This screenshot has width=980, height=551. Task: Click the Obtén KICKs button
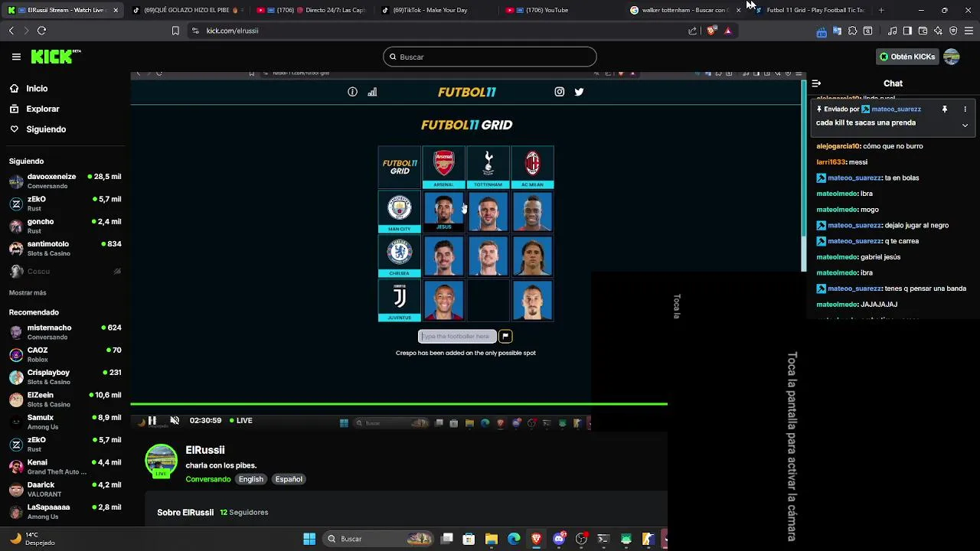(x=907, y=57)
